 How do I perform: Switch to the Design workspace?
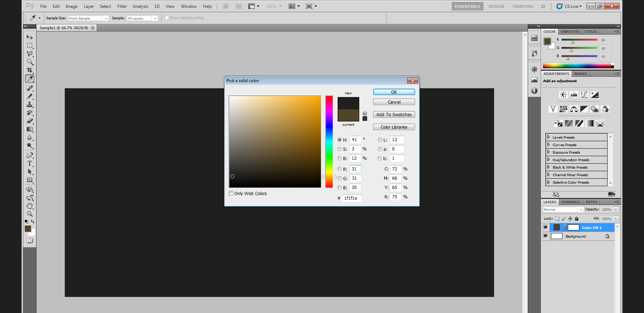pos(496,6)
